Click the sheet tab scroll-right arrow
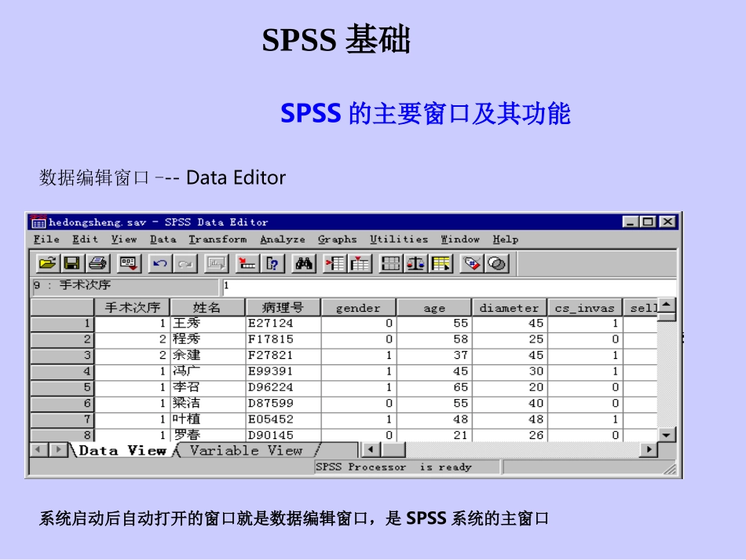The height and width of the screenshot is (560, 746). tap(58, 449)
